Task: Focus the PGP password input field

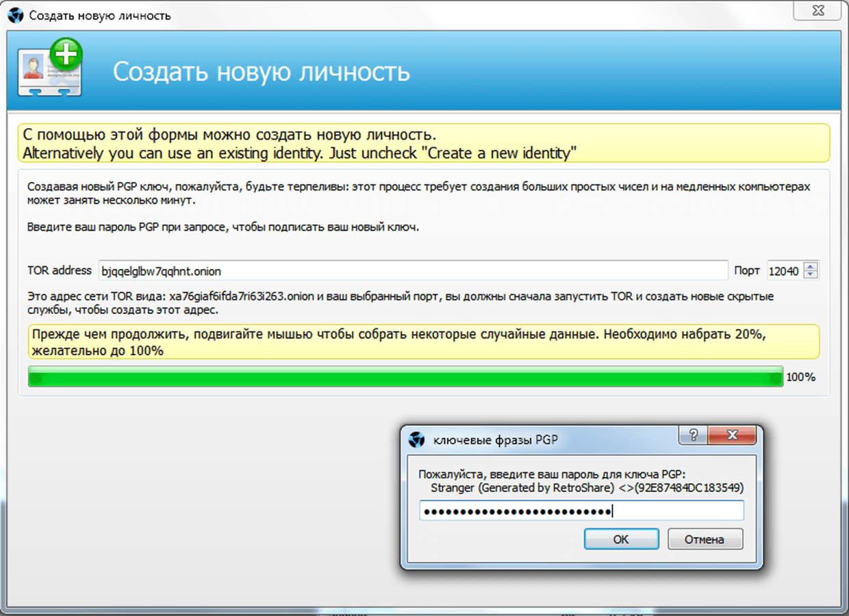Action: click(581, 511)
